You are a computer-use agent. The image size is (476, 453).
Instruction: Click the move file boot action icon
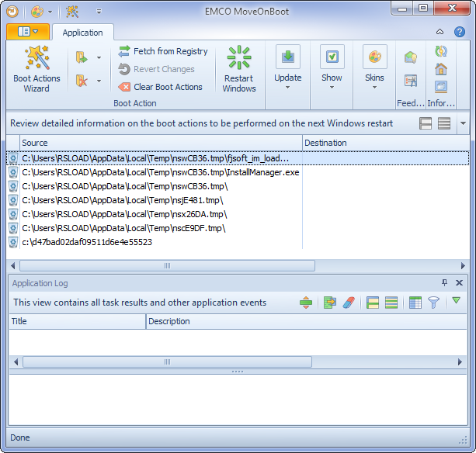[82, 57]
